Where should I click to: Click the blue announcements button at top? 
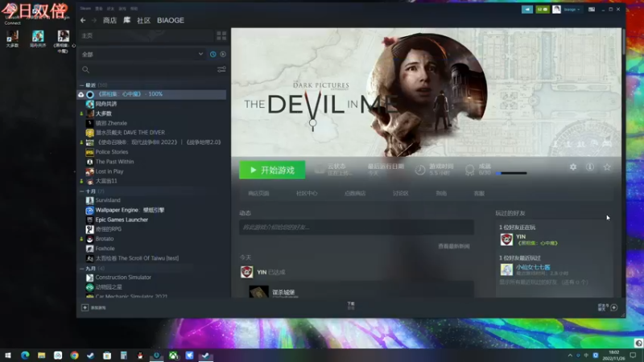point(527,9)
